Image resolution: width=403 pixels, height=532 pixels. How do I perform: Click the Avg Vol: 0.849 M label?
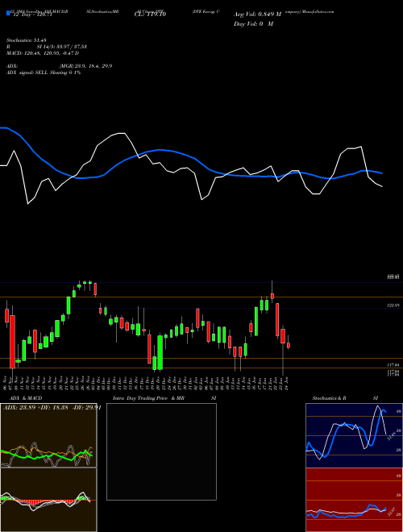[x=257, y=15]
